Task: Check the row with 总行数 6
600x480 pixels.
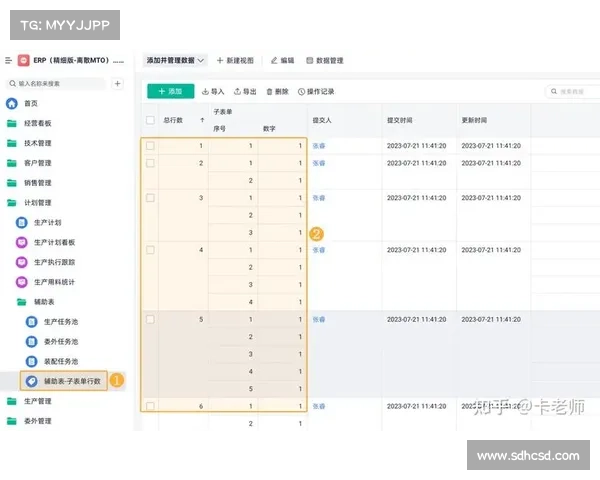Action: [150, 406]
